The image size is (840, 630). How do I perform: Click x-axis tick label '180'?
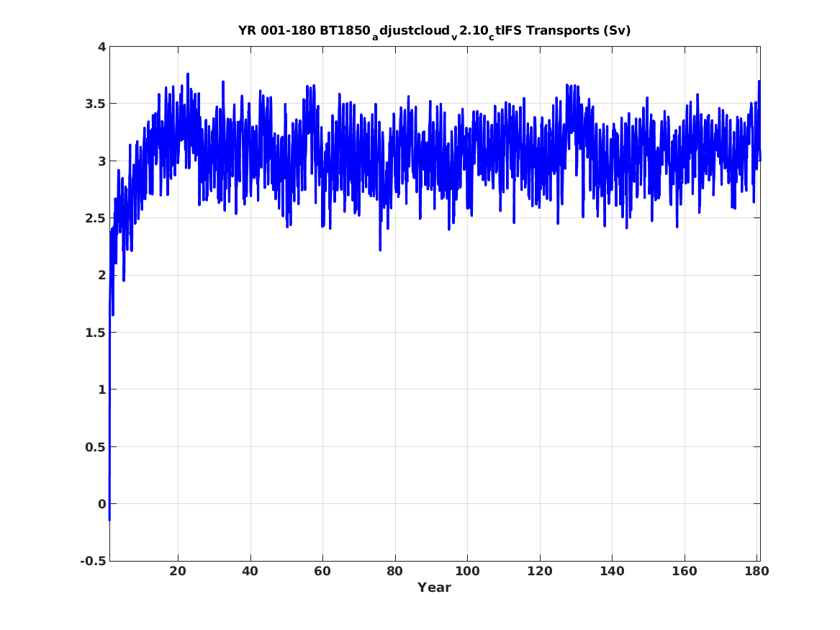(x=757, y=572)
